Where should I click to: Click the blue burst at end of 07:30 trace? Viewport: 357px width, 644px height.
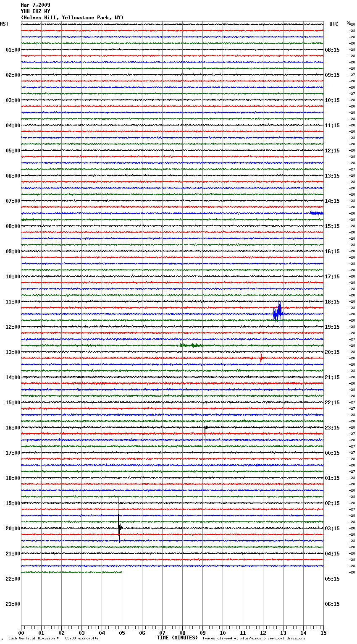coord(317,213)
